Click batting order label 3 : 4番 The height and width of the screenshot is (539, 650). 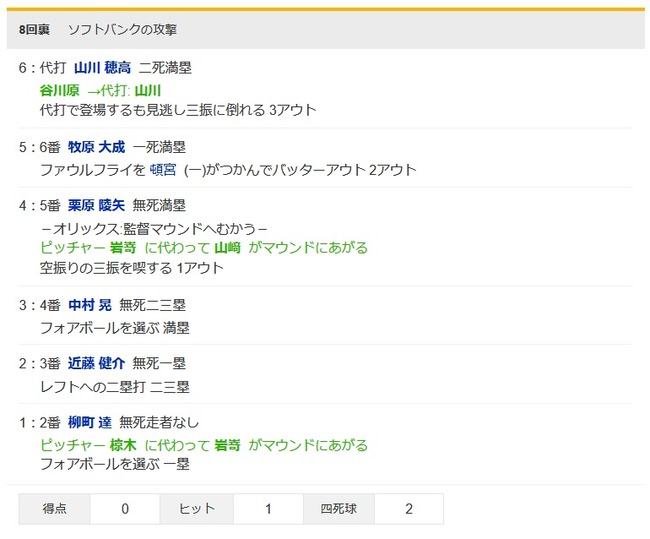39,305
